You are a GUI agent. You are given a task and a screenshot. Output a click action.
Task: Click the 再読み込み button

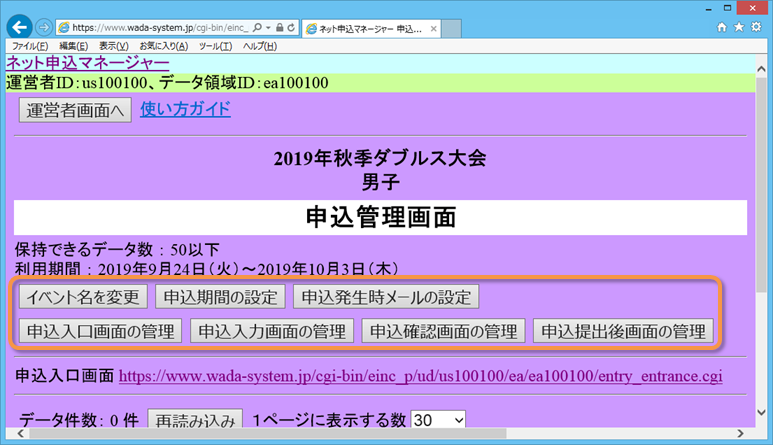tap(195, 419)
